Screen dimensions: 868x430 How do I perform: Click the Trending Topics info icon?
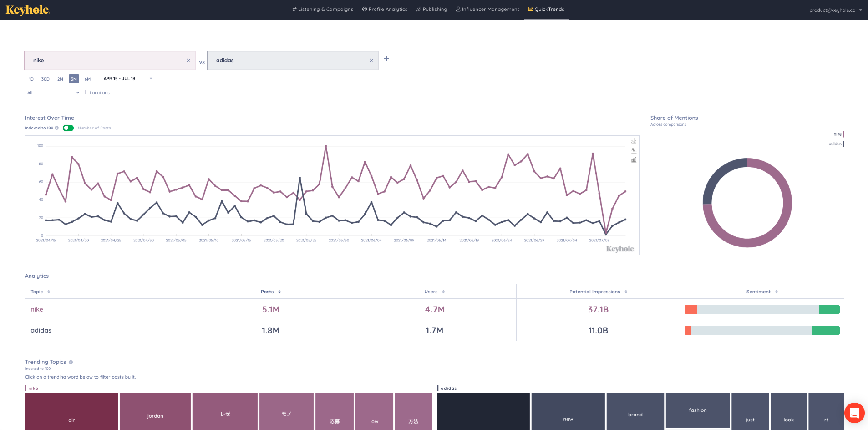point(71,362)
